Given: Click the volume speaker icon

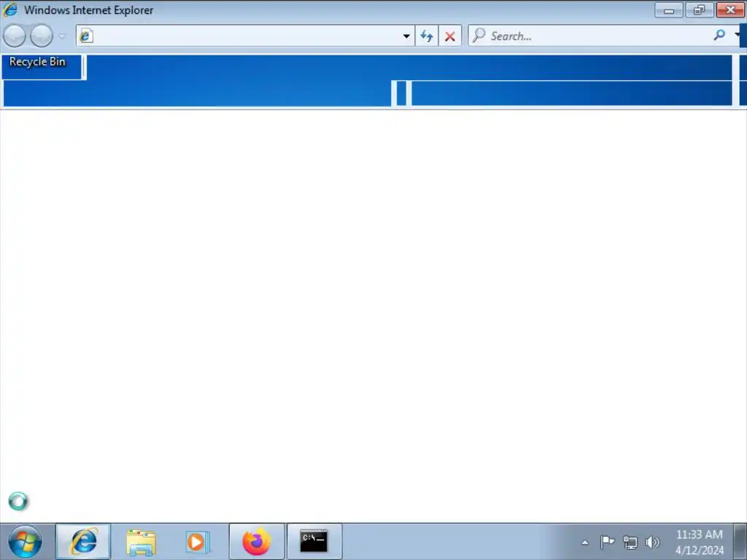Looking at the screenshot, I should (x=652, y=542).
